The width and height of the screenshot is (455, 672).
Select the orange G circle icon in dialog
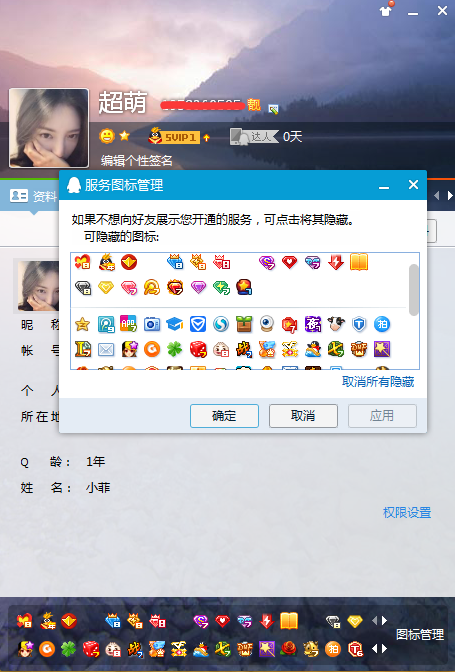(152, 349)
